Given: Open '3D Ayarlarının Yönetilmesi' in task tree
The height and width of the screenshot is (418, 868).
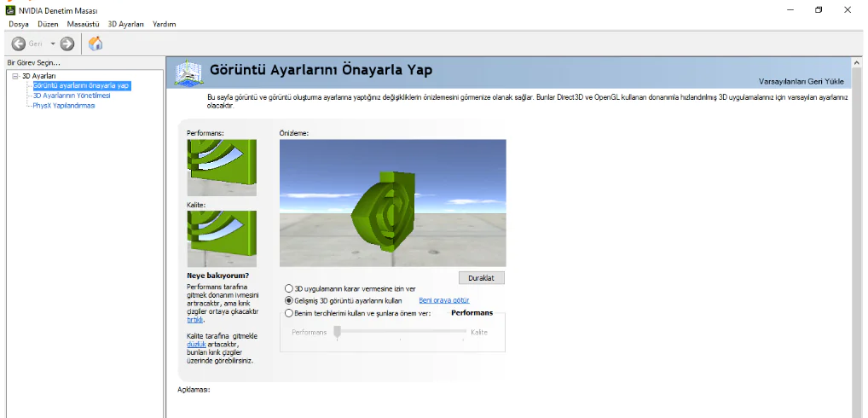Looking at the screenshot, I should [71, 96].
